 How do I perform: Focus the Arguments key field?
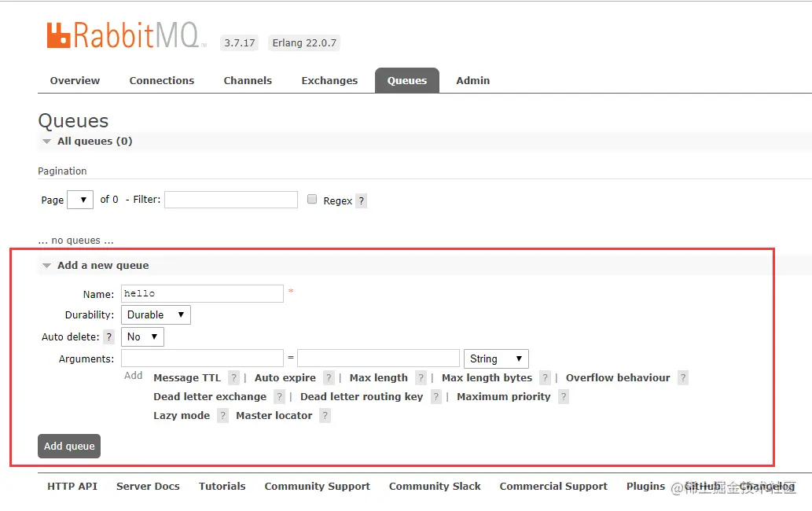pyautogui.click(x=203, y=358)
